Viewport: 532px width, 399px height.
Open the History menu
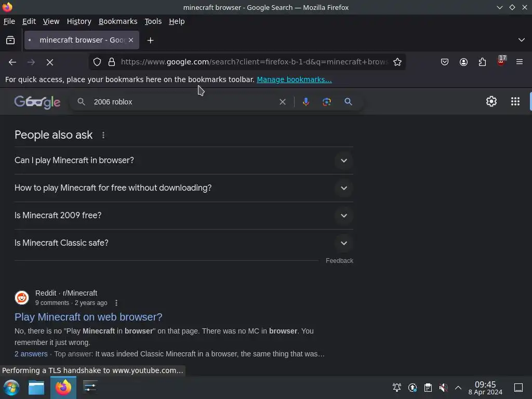pos(79,21)
